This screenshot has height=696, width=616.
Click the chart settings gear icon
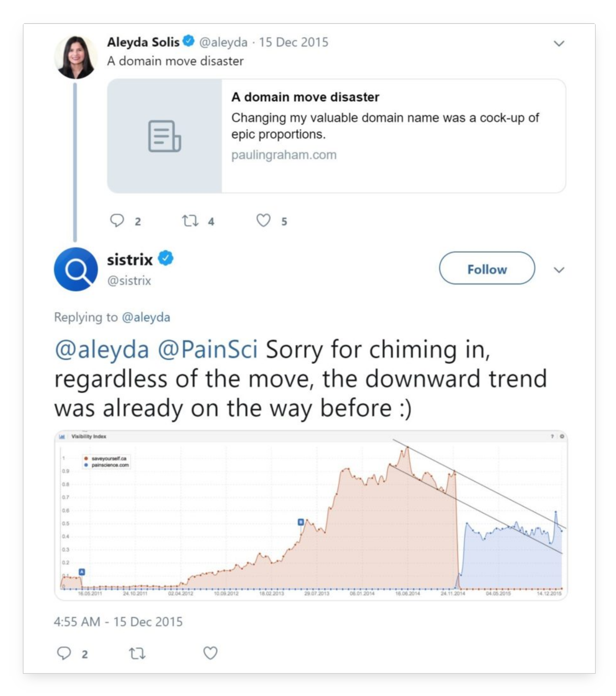click(x=562, y=436)
